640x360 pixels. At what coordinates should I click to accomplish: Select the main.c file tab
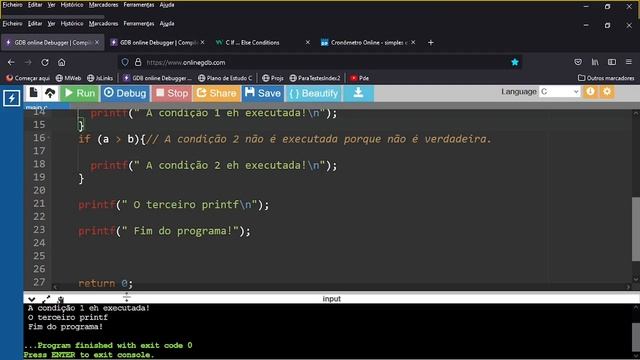pyautogui.click(x=37, y=107)
